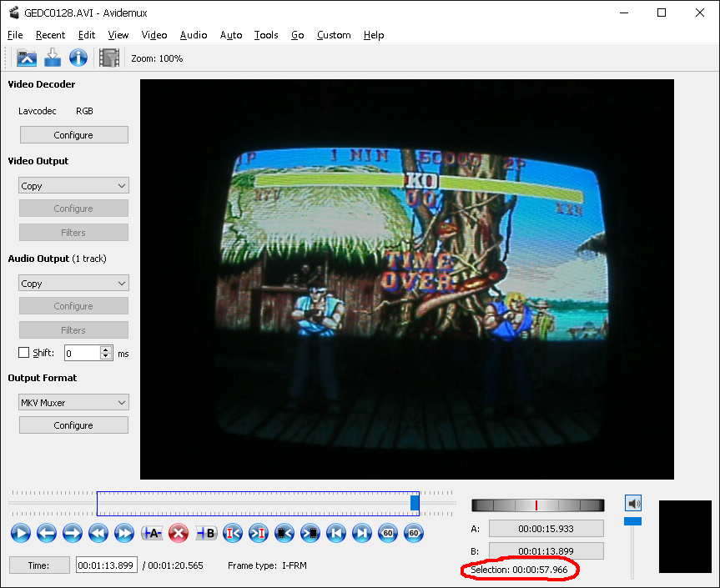Image resolution: width=720 pixels, height=588 pixels.
Task: Step back one frame (left arrow)
Action: [x=47, y=534]
